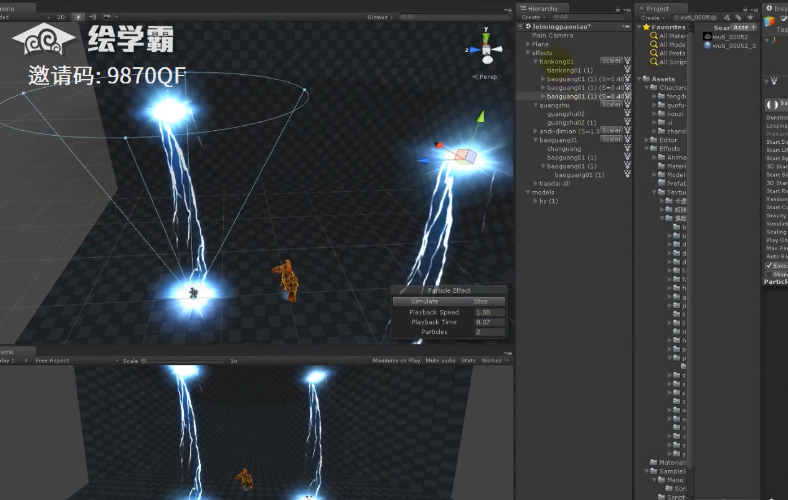The width and height of the screenshot is (788, 500).
Task: Click the Inspector GameObject cube icon
Action: pos(769,21)
